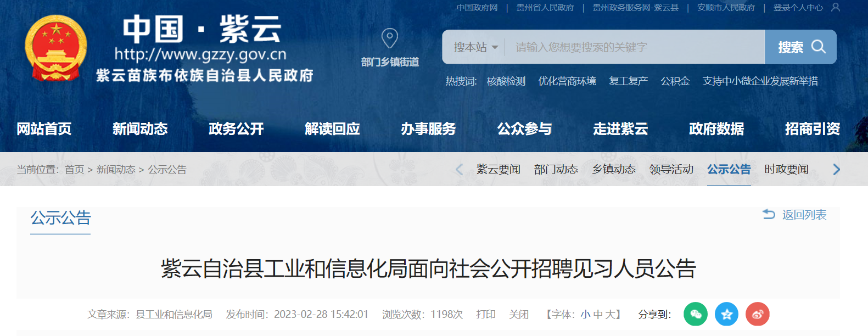Click the user profile icon beside 登录个人中心
The height and width of the screenshot is (336, 868).
(836, 7)
